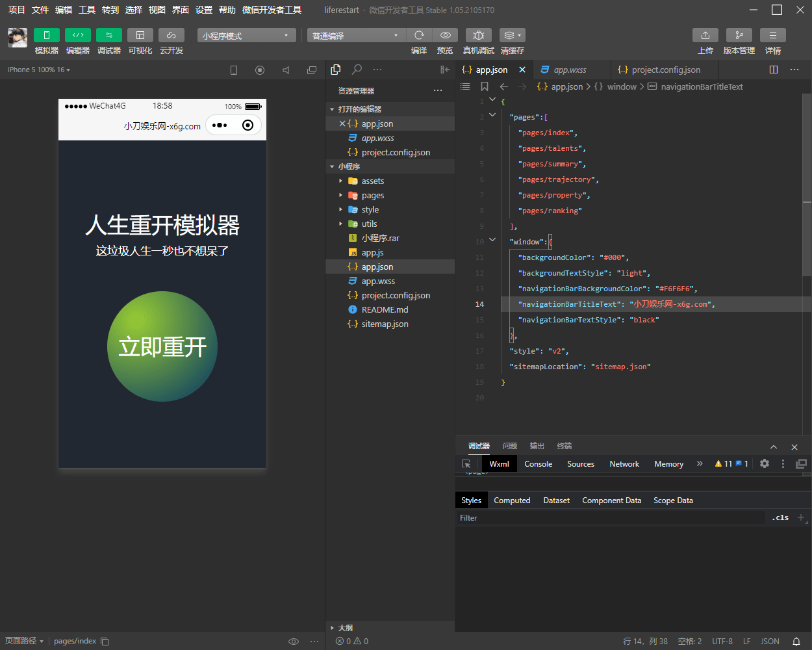Click the real device debug bug icon
The height and width of the screenshot is (650, 812).
(x=478, y=35)
